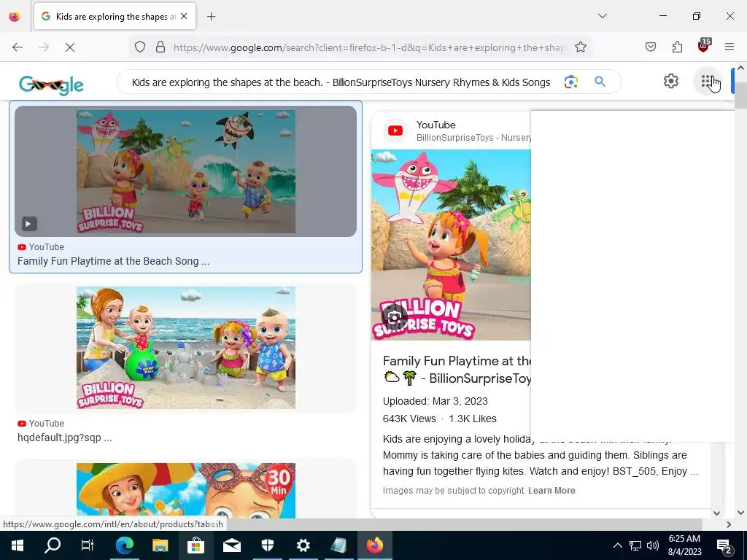
Task: Open notification center with 2 alerts
Action: (724, 545)
